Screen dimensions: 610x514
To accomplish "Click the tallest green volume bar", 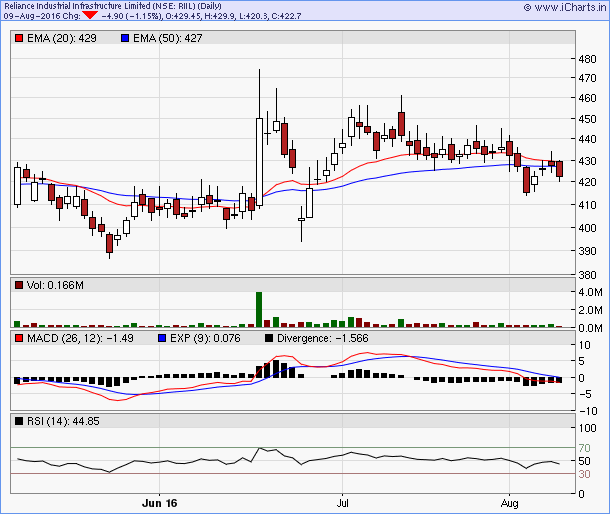I will 259,309.
